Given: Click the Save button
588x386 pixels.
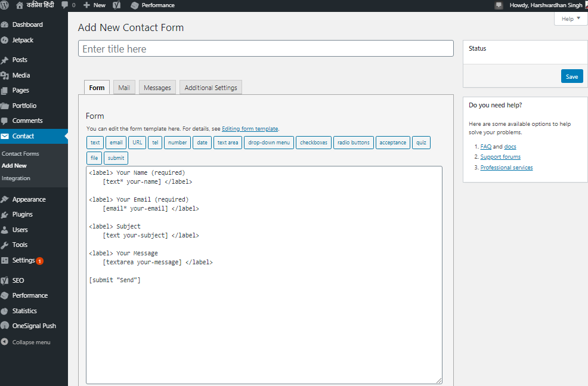Looking at the screenshot, I should (x=571, y=76).
